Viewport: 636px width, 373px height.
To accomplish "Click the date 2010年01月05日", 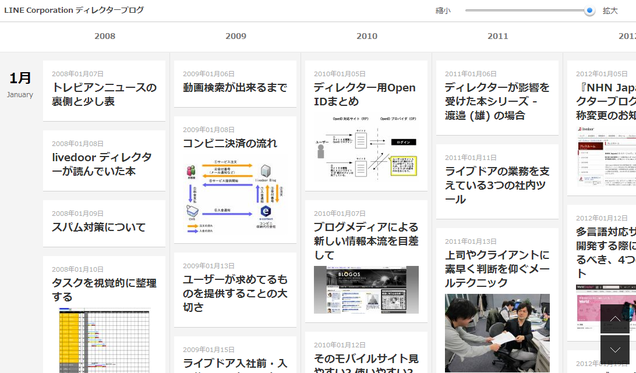I will pyautogui.click(x=339, y=74).
